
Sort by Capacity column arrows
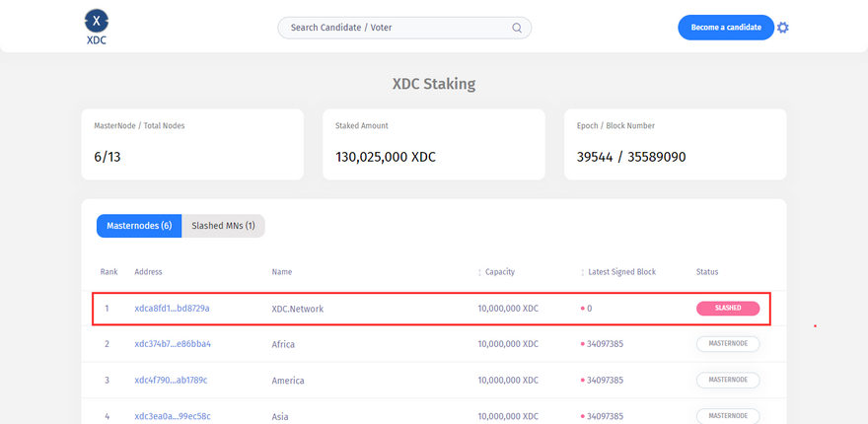click(x=479, y=272)
